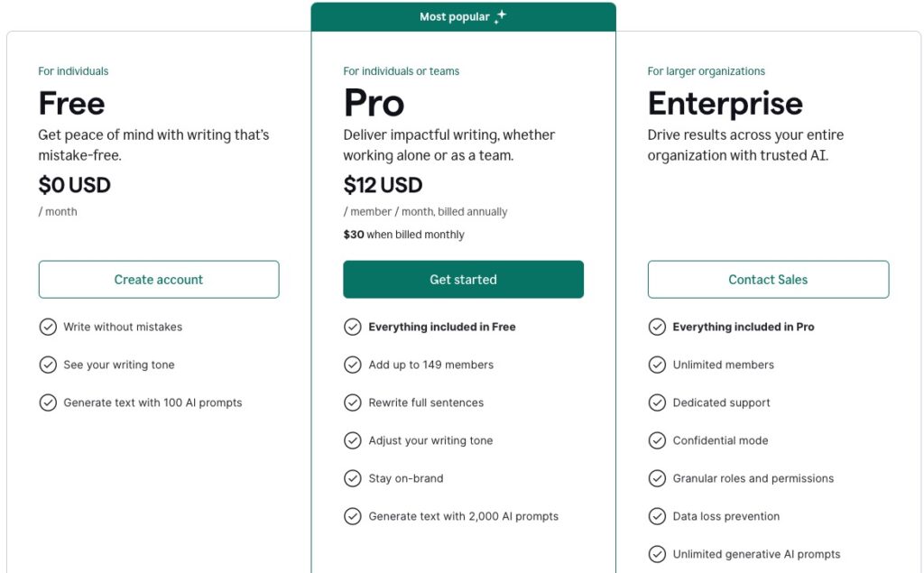Click checkmark beside Data loss prevention

coord(657,516)
